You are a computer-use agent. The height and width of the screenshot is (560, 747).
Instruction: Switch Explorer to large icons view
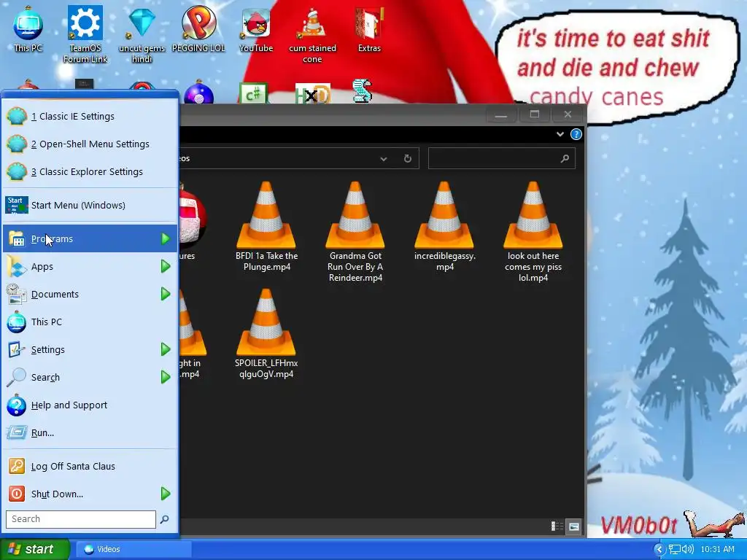[x=574, y=526]
